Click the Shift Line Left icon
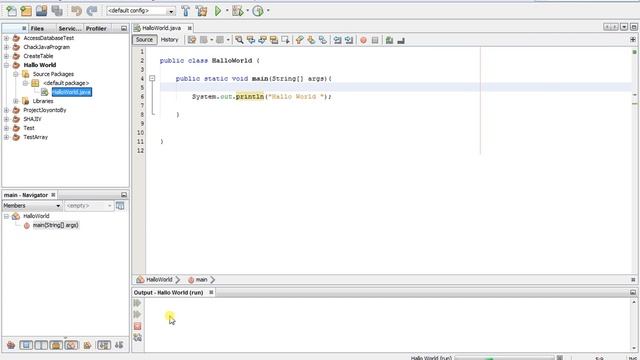Image resolution: width=640 pixels, height=360 pixels. click(x=338, y=40)
